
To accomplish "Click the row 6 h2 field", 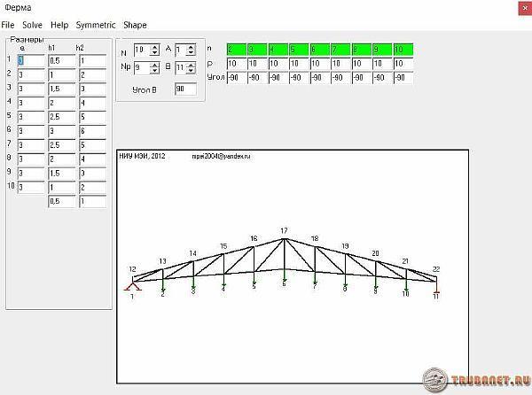I will [92, 131].
